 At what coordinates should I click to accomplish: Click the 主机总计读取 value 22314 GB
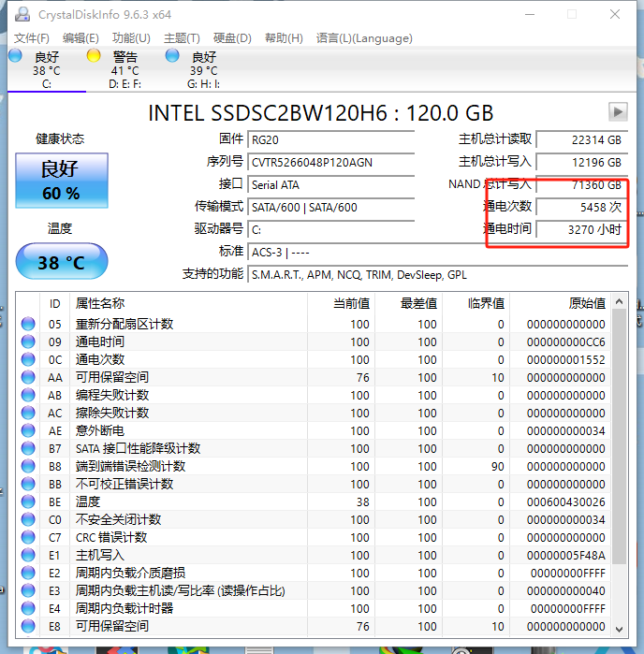[x=582, y=139]
